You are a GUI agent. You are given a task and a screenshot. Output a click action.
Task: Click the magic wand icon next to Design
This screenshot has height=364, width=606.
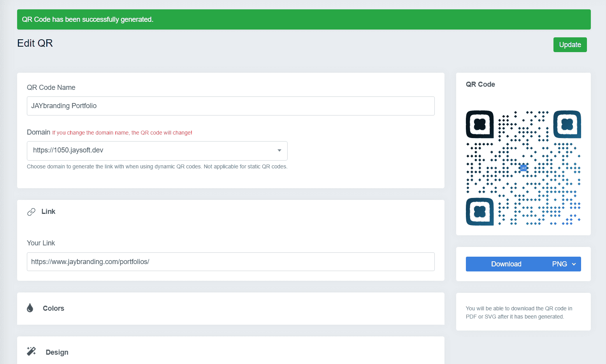pyautogui.click(x=31, y=351)
